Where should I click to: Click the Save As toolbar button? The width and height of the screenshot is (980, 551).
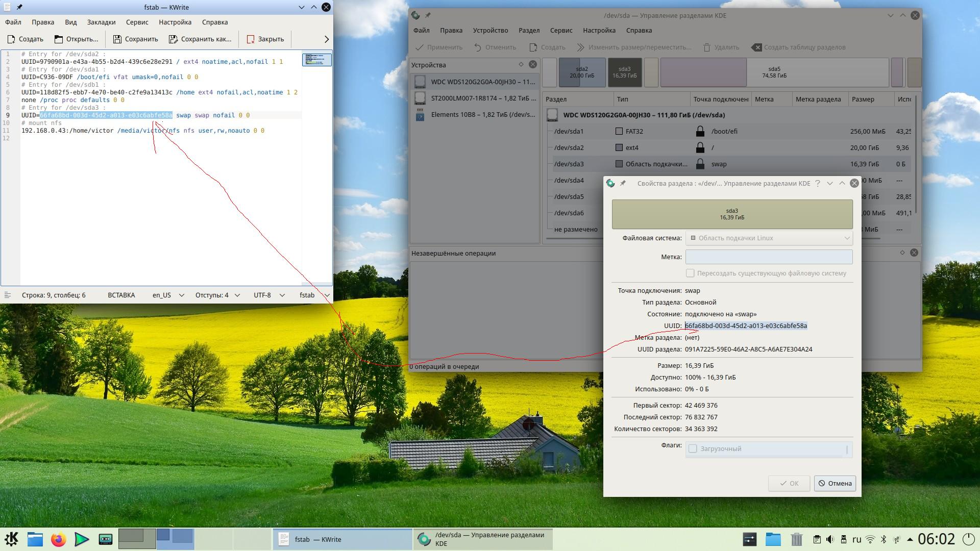click(200, 39)
